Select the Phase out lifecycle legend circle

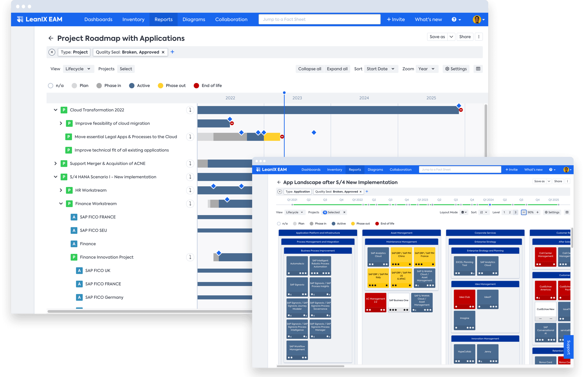pos(161,86)
